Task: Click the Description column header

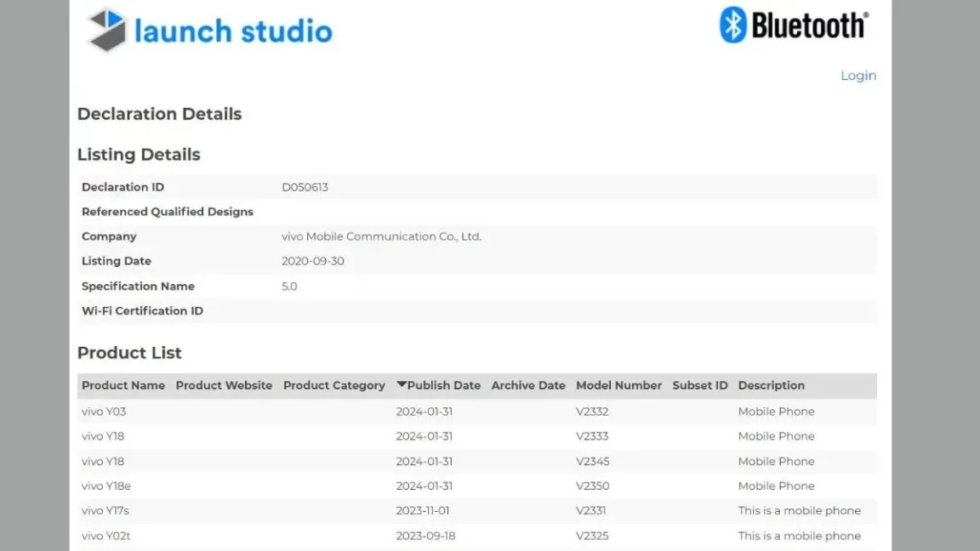Action: [772, 385]
